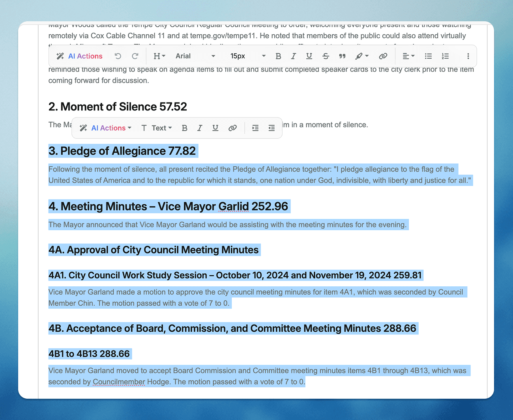Toggle bold in the top toolbar
Screen dimensions: 513x420
(x=278, y=56)
